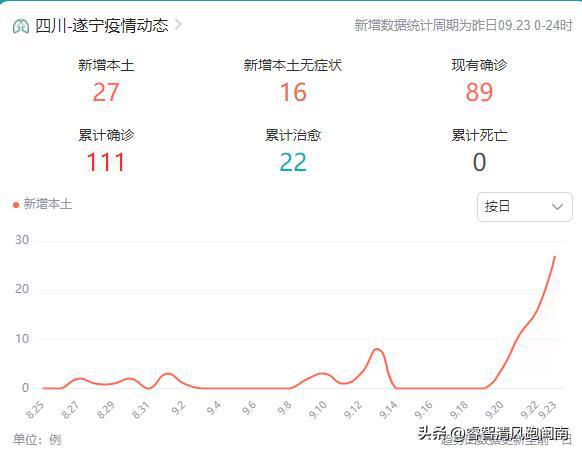This screenshot has width=582, height=454.
Task: Select the 累计治愈 count 22
Action: coord(293,162)
